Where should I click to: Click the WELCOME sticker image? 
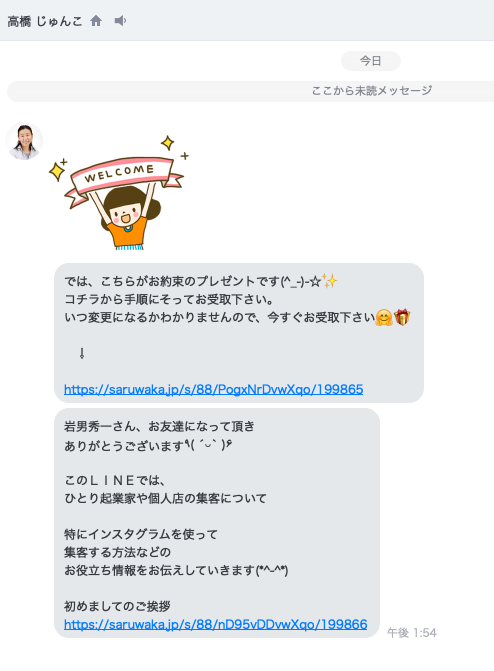tap(119, 193)
